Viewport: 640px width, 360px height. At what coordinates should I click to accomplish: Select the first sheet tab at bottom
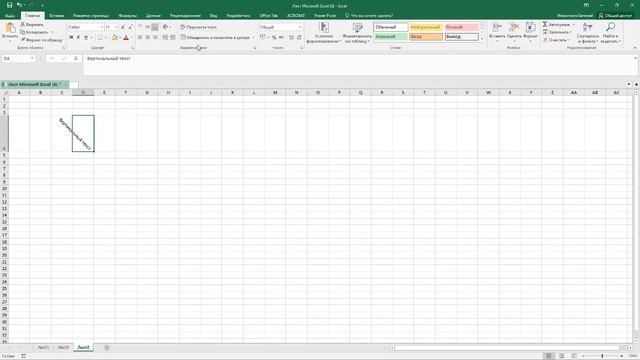click(x=43, y=348)
